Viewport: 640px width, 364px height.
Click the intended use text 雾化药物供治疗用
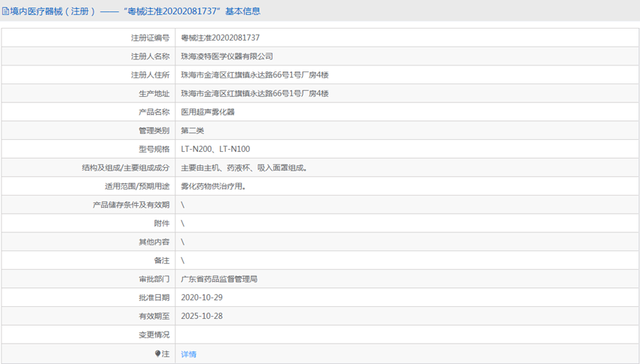coord(213,187)
